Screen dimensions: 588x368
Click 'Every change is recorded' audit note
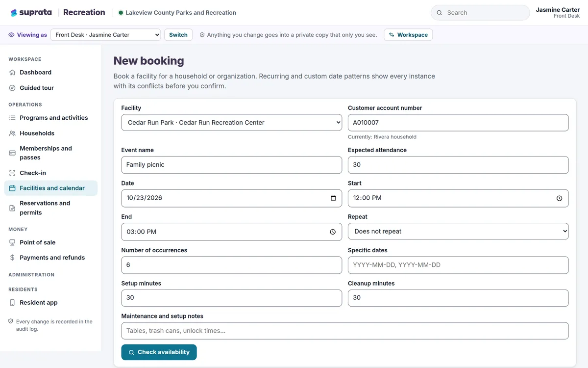[54, 325]
